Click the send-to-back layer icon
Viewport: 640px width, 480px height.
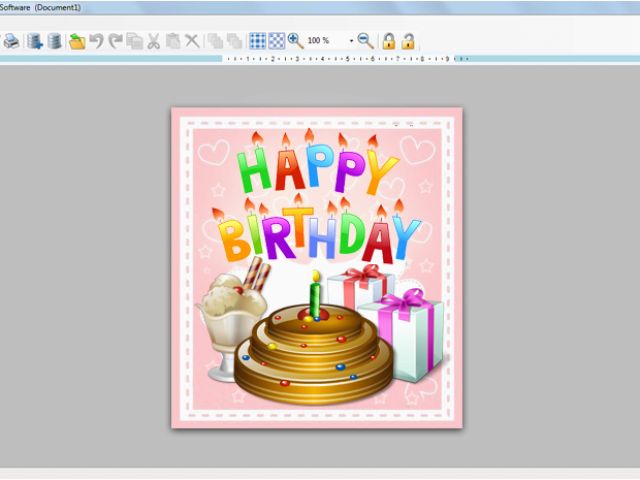pyautogui.click(x=234, y=41)
